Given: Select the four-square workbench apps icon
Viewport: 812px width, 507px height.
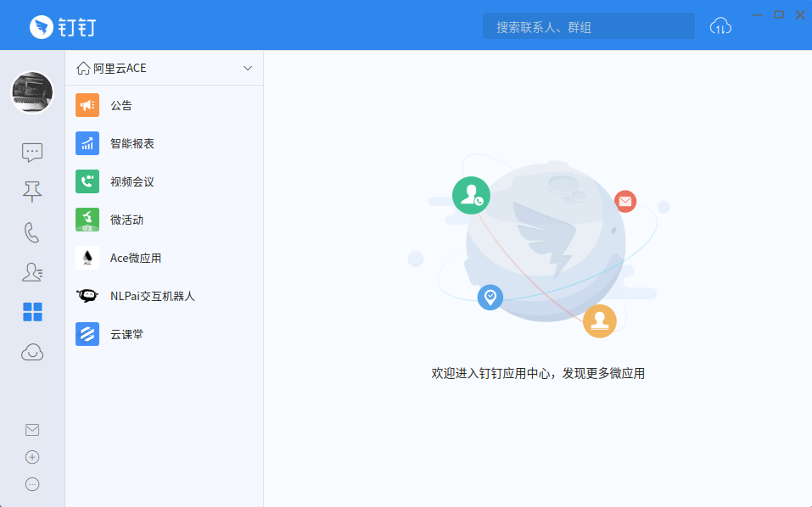Looking at the screenshot, I should coord(32,312).
